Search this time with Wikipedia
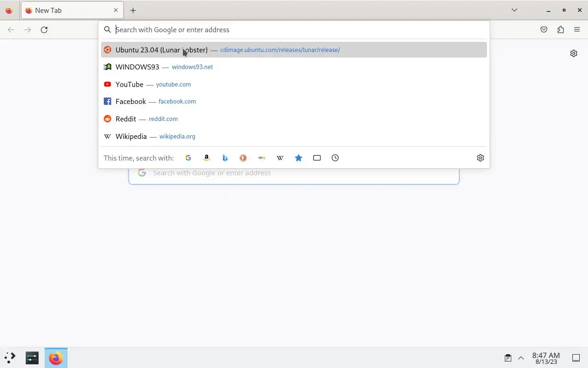Viewport: 588px width, 368px height. (280, 158)
